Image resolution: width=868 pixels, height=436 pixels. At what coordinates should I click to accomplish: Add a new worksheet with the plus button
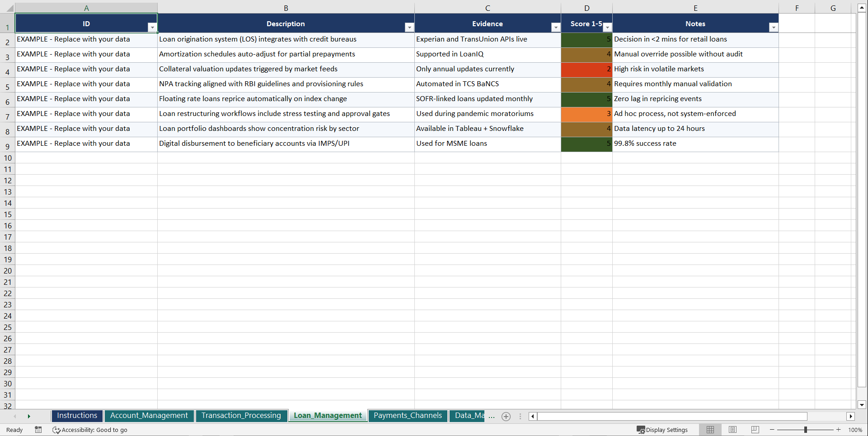[506, 417]
